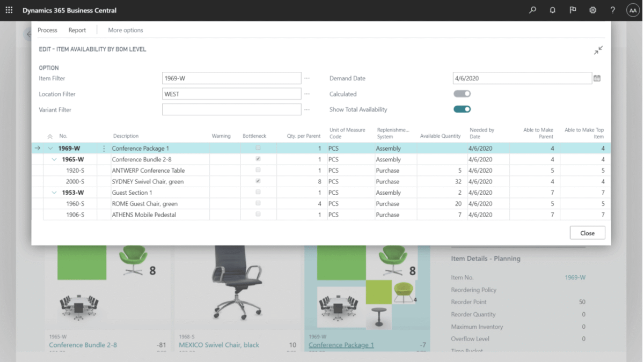Enable the Calculated toggle
The width and height of the screenshot is (644, 362).
(462, 93)
